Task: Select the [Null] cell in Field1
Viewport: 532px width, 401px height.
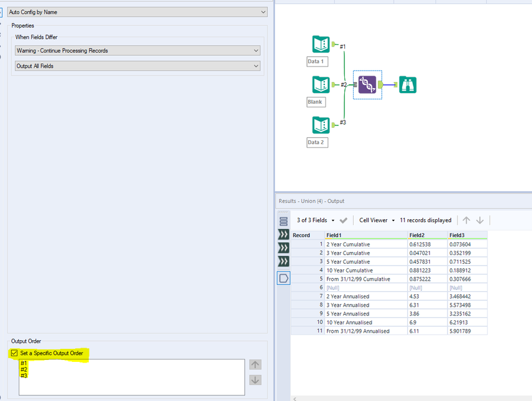Action: (366, 288)
